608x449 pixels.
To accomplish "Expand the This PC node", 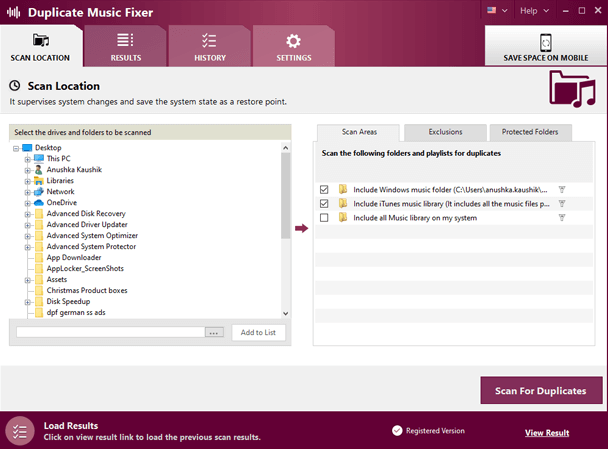I will [28, 159].
